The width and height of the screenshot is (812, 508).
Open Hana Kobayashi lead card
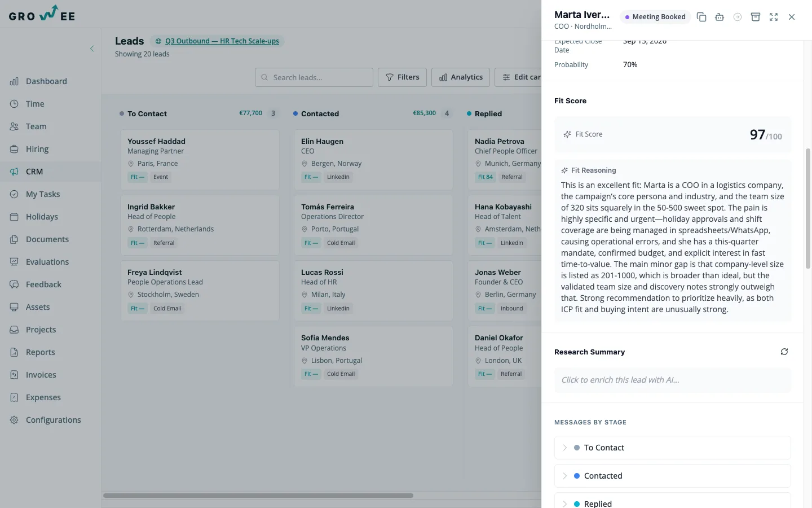pos(505,225)
